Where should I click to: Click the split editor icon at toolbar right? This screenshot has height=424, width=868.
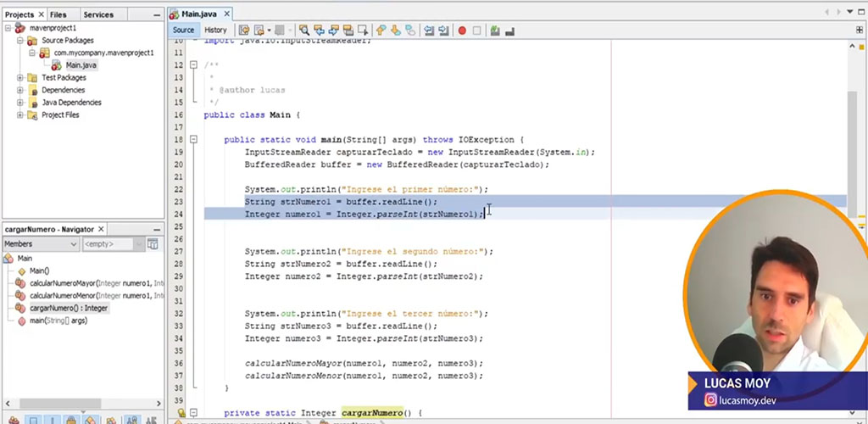click(860, 31)
